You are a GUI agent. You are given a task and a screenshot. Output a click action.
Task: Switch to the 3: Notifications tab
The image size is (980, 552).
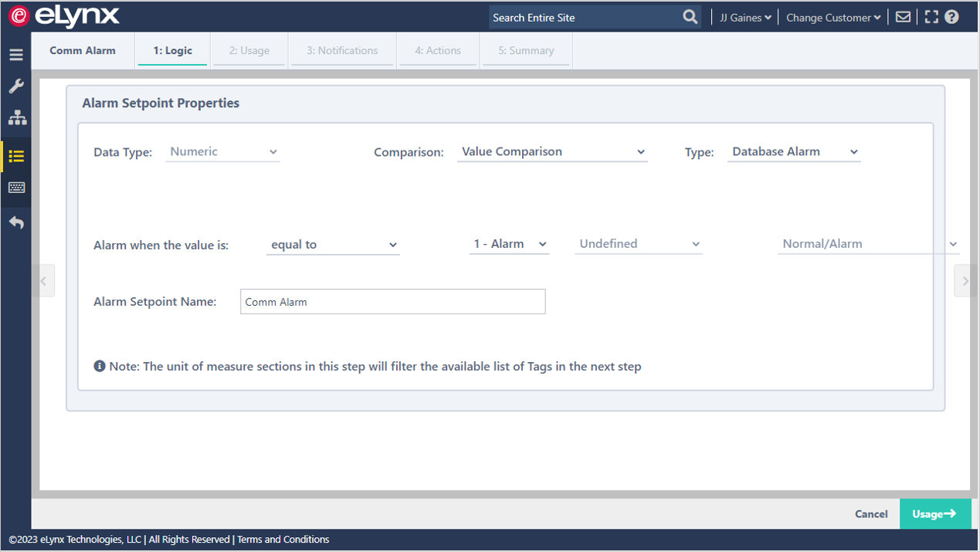pyautogui.click(x=342, y=50)
